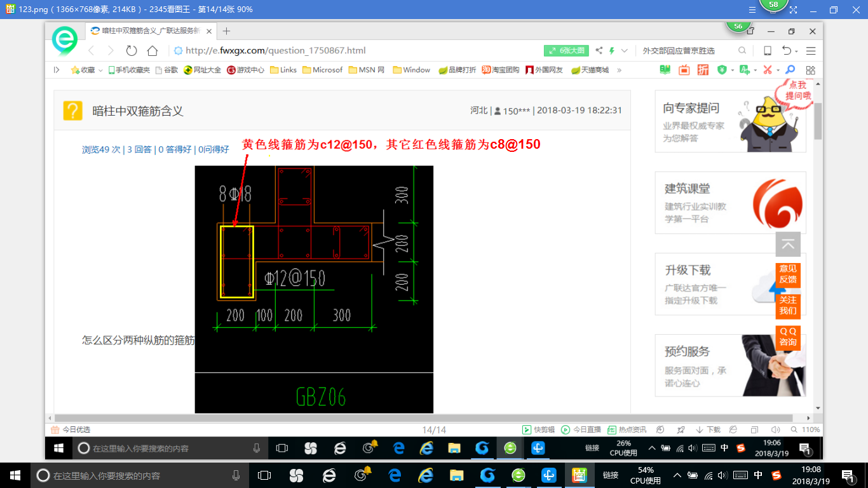The image size is (868, 488).
Task: Open dropdown arrow next to scissors icon
Action: click(x=777, y=70)
